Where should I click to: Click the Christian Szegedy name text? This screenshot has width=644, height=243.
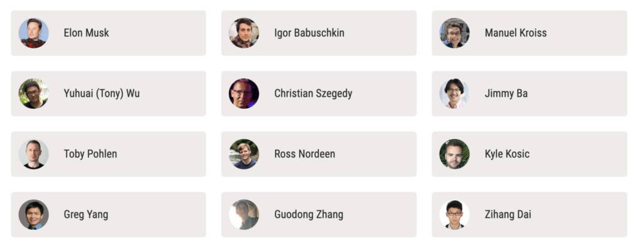point(313,93)
